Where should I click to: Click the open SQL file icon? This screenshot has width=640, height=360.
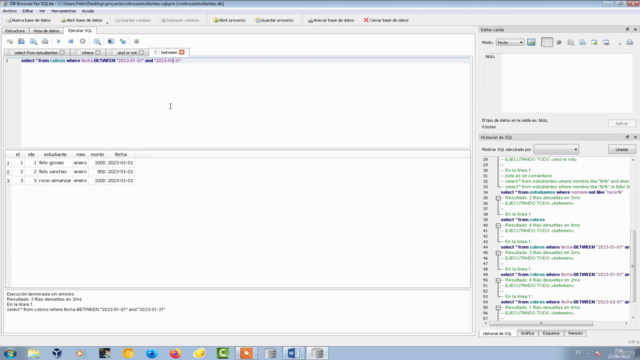(21, 41)
